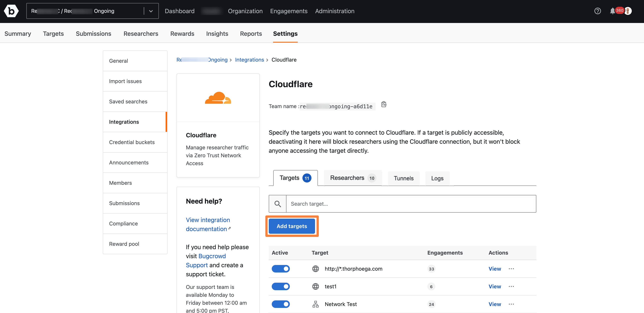Click the Bugcrowd logo icon

[11, 11]
